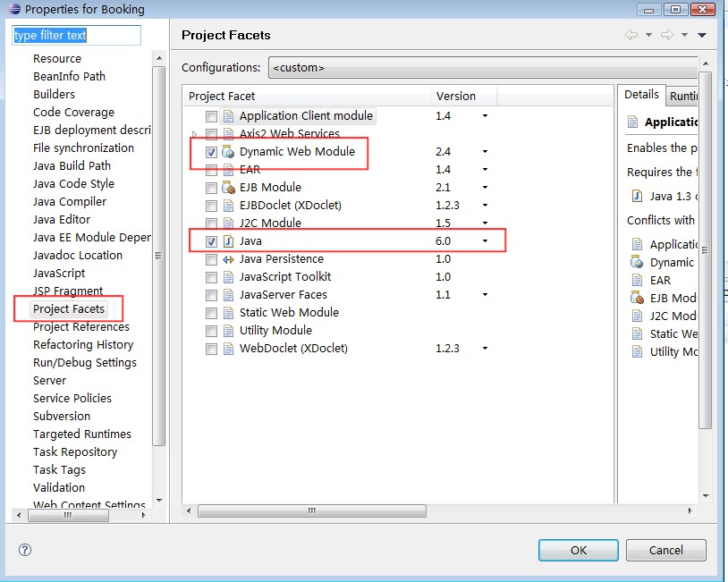Click the Java Persistence facet icon
This screenshot has height=582, width=728.
point(228,259)
